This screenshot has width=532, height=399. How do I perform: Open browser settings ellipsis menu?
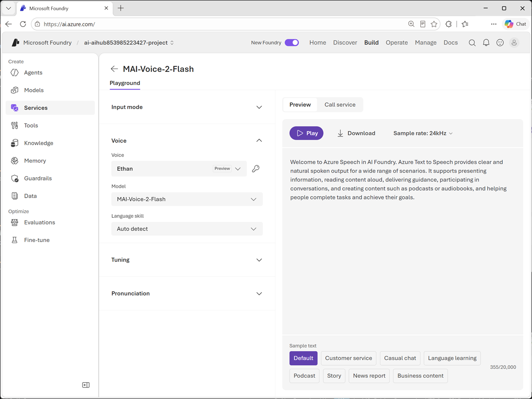tap(493, 24)
